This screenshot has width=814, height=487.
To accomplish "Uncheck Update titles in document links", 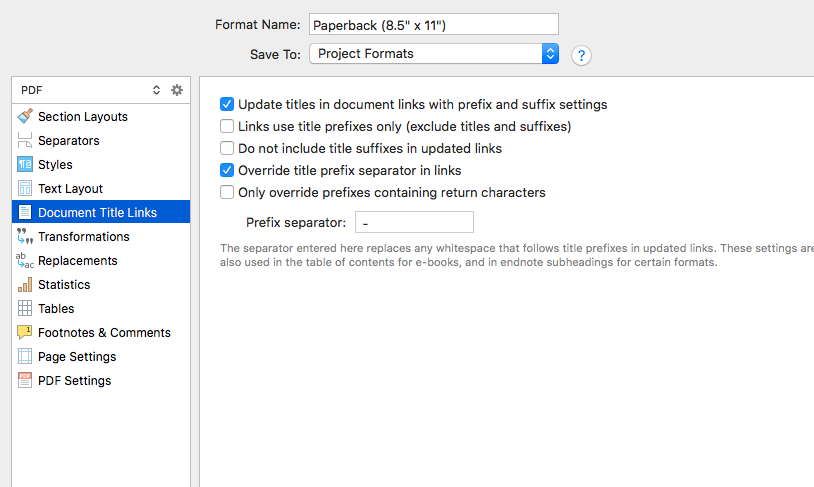I will (x=227, y=104).
